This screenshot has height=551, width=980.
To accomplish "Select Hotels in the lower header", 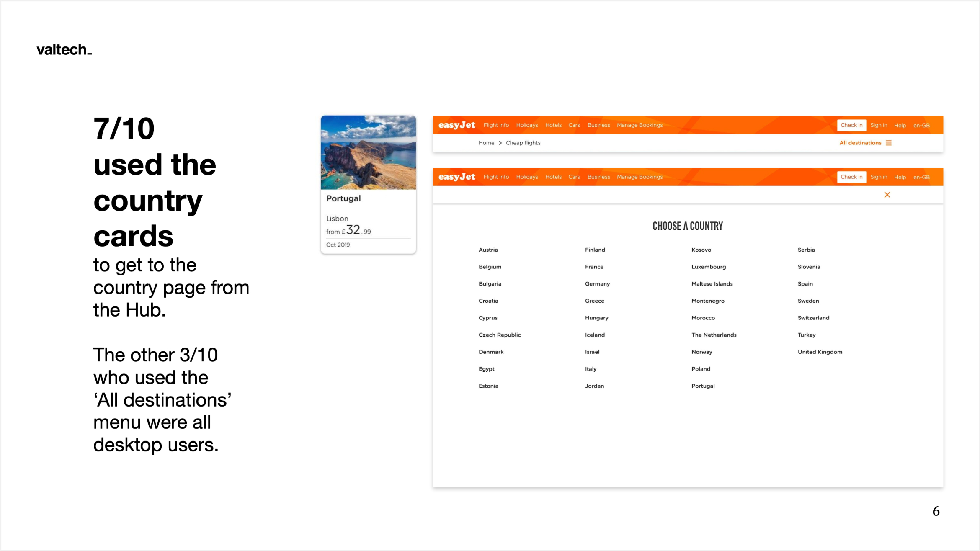I will 553,177.
